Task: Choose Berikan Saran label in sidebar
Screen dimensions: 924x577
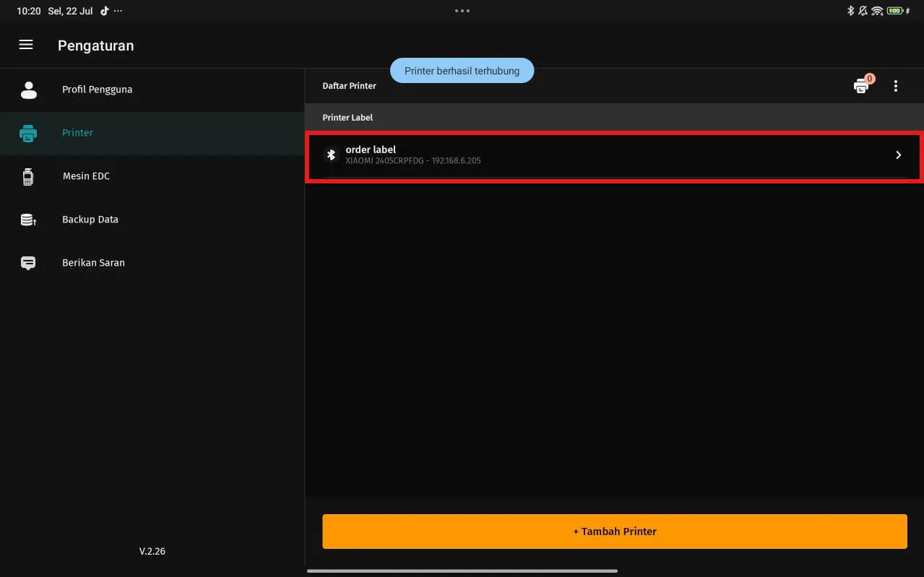Action: click(x=93, y=263)
